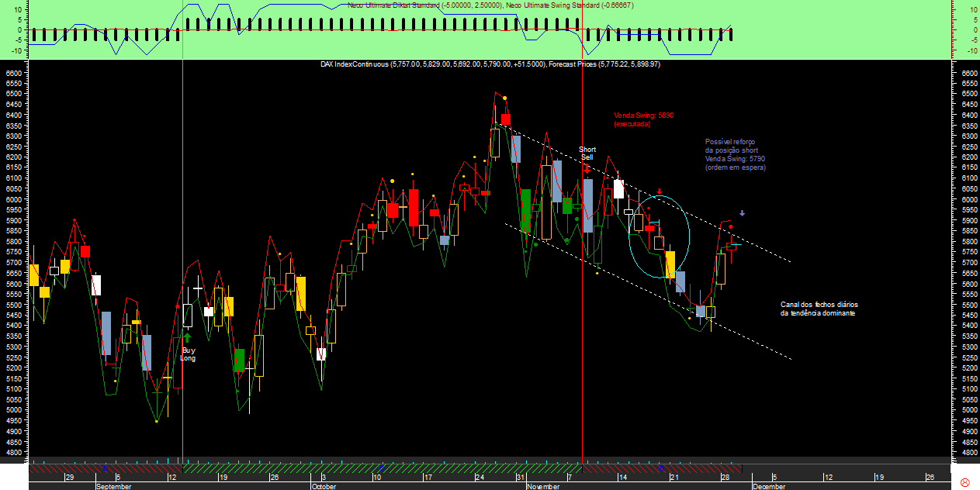Click the 'Buy Long' text label

tap(188, 354)
